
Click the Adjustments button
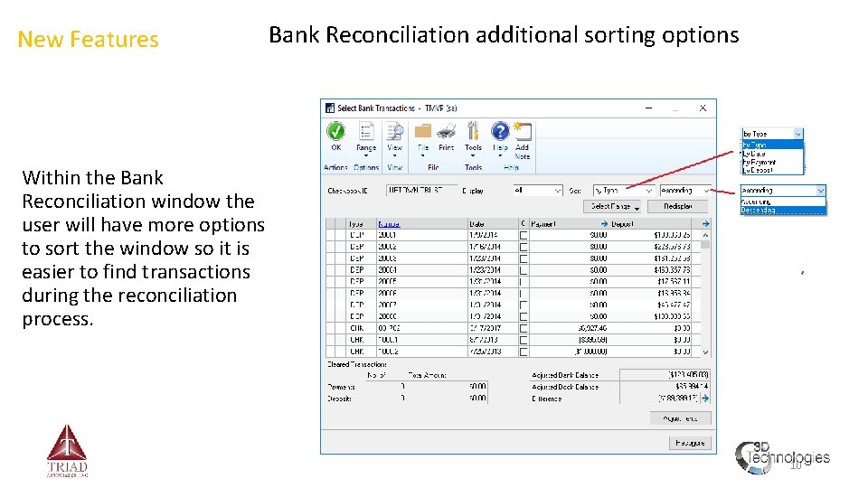click(680, 418)
